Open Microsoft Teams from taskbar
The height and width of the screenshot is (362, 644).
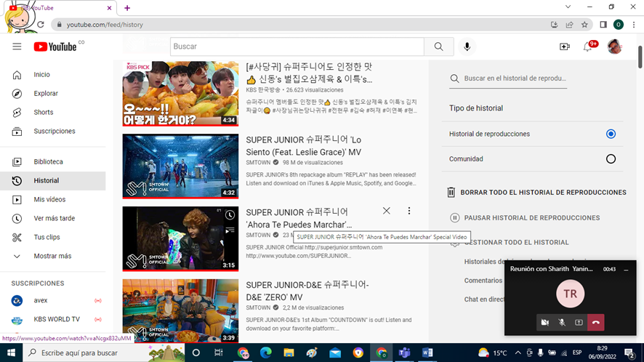point(404,353)
